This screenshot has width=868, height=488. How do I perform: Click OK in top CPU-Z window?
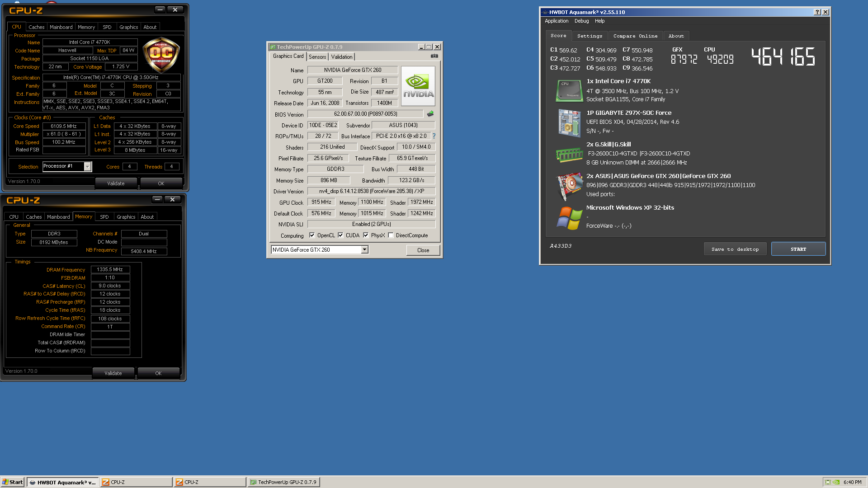(161, 183)
